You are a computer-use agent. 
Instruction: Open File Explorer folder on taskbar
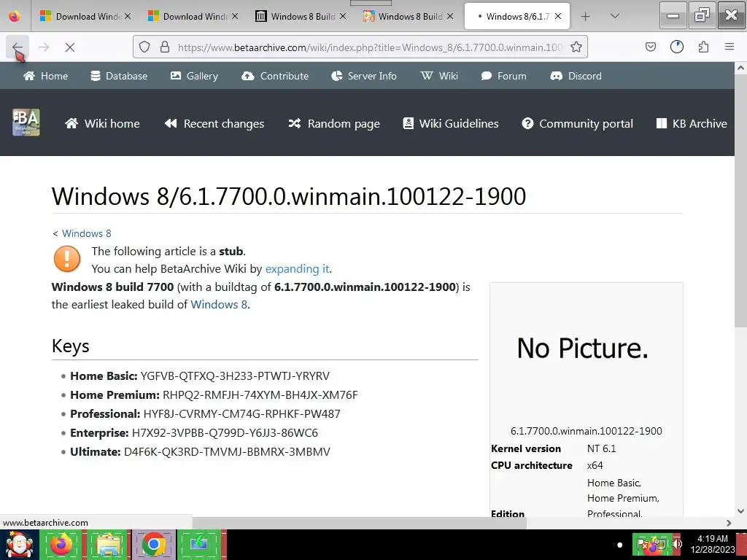pos(108,544)
